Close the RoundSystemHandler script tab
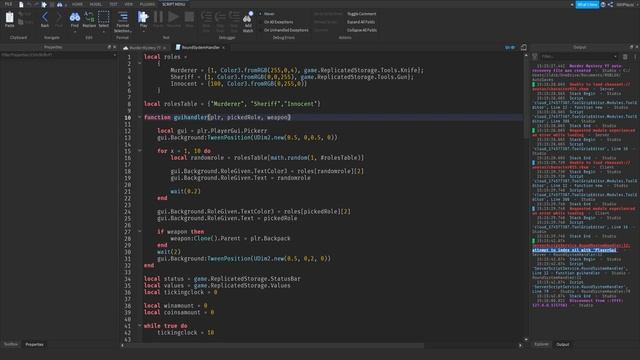The image size is (640, 360). pos(224,48)
